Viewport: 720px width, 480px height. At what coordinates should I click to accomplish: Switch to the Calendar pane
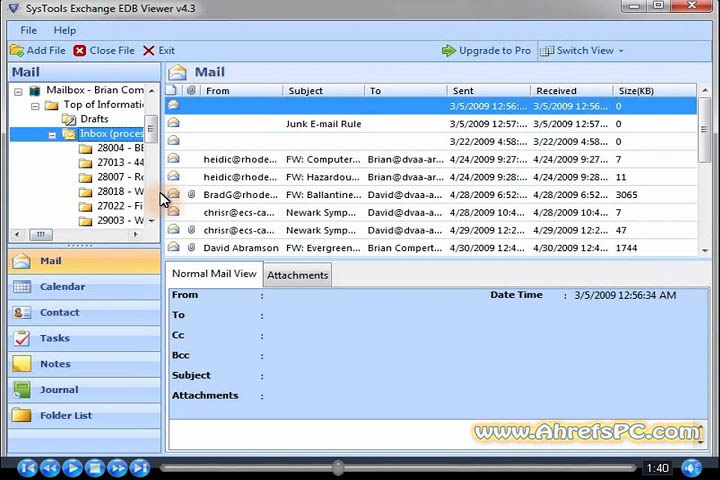pos(84,287)
